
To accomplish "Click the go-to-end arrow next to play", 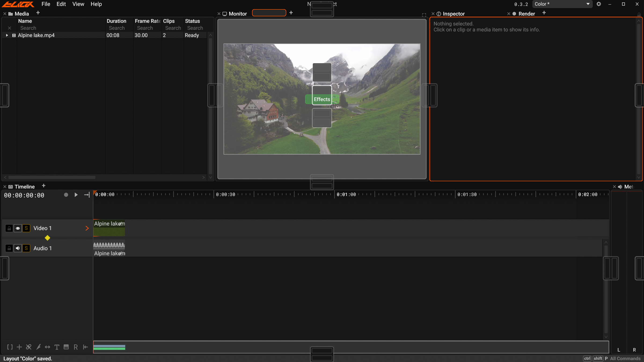I will [x=87, y=195].
